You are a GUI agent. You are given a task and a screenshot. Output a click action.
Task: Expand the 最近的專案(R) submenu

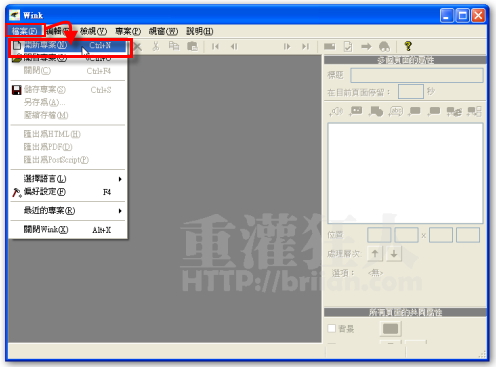tap(68, 211)
